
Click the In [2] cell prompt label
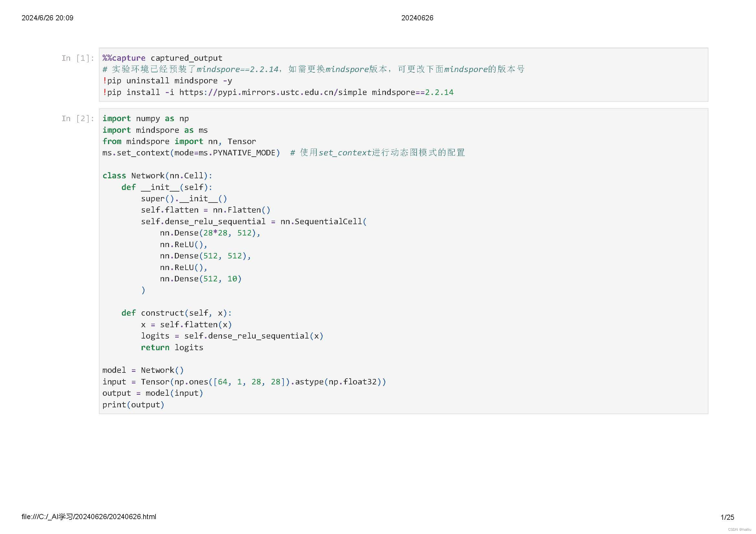[x=78, y=119]
